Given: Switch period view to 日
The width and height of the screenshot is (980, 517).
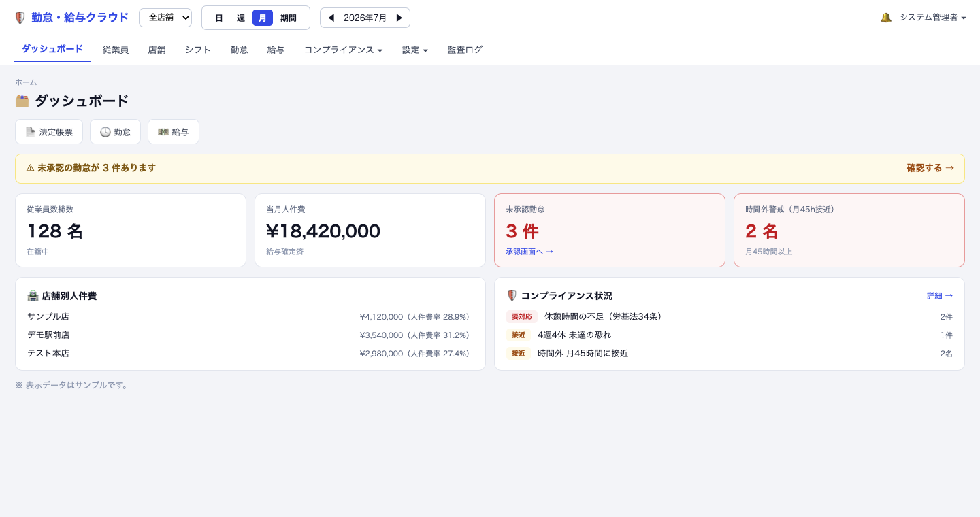Looking at the screenshot, I should pyautogui.click(x=219, y=18).
